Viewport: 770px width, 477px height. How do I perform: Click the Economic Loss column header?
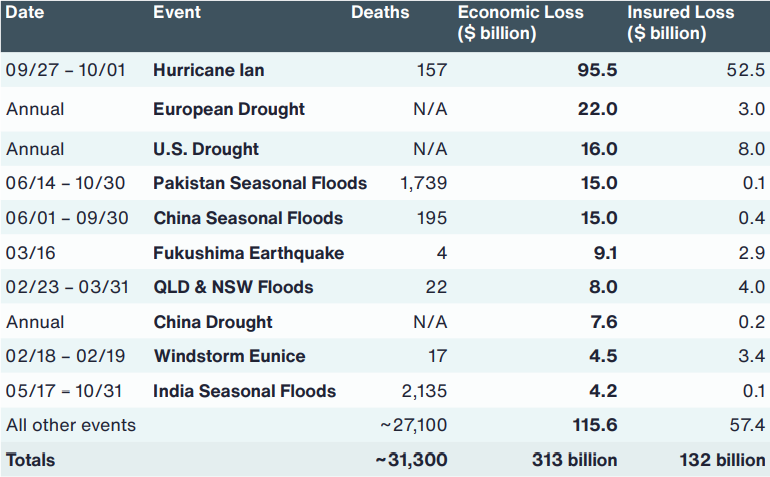pos(521,23)
